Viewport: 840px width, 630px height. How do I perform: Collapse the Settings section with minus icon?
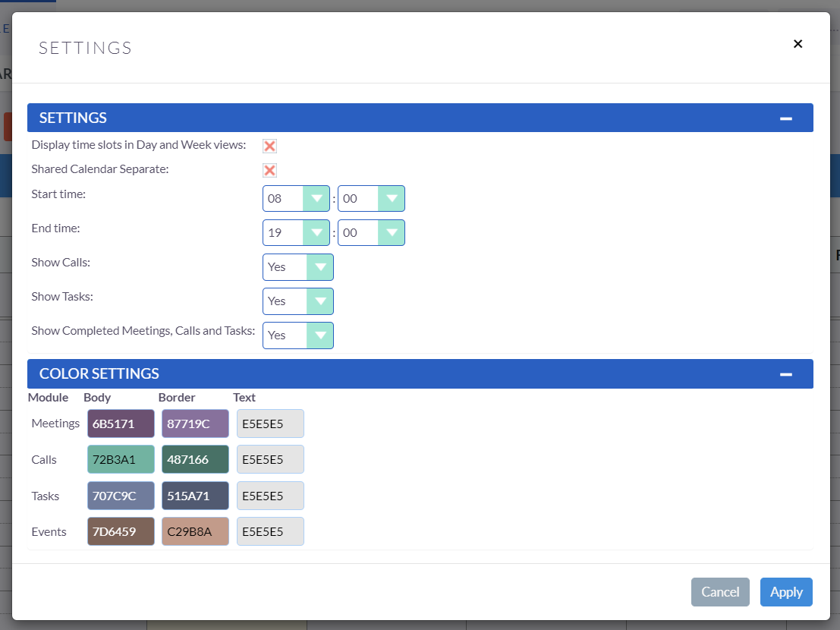(x=786, y=118)
